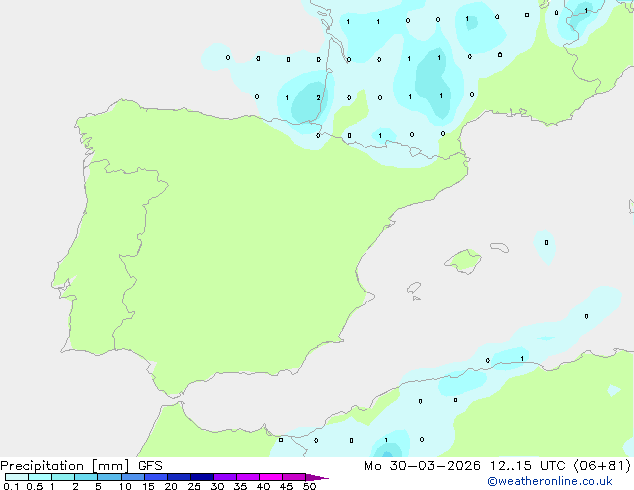Image resolution: width=634 pixels, height=490 pixels.
Task: Click the 2–5 mm legend swatch
Action: point(86,477)
